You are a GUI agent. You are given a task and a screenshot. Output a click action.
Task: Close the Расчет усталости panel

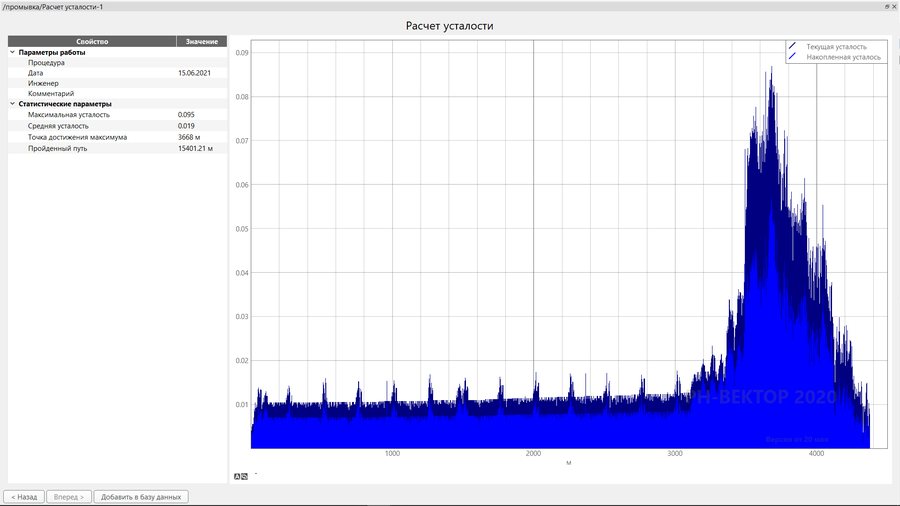(x=894, y=6)
